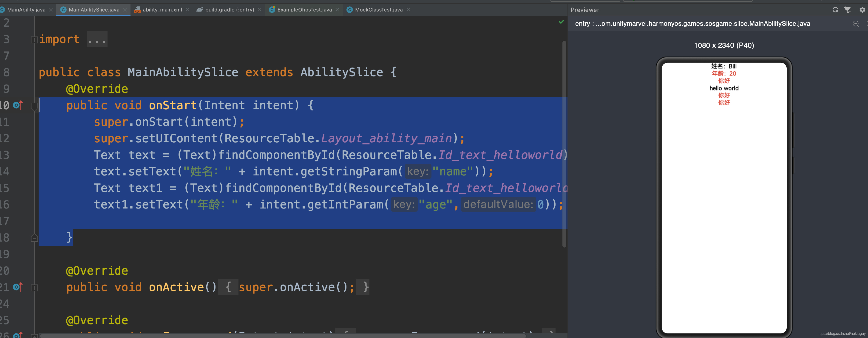The height and width of the screenshot is (338, 868).
Task: Click 'hello world' text in phone preview
Action: (724, 88)
